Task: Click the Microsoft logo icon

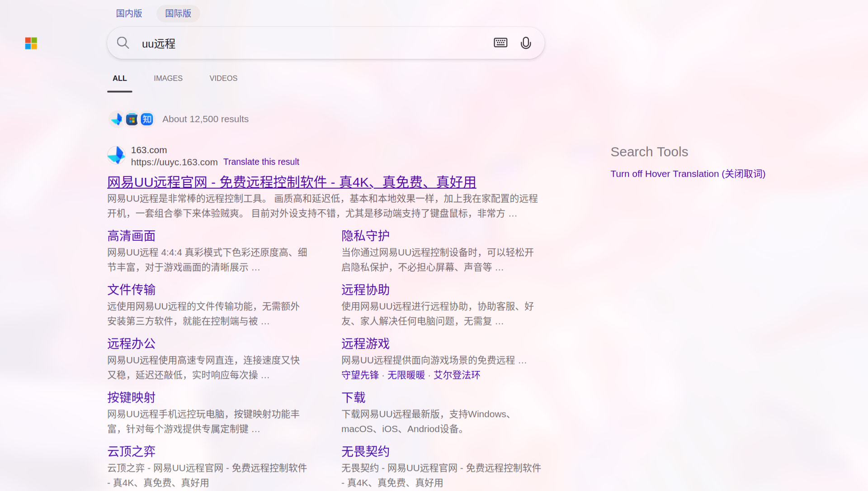Action: point(31,43)
